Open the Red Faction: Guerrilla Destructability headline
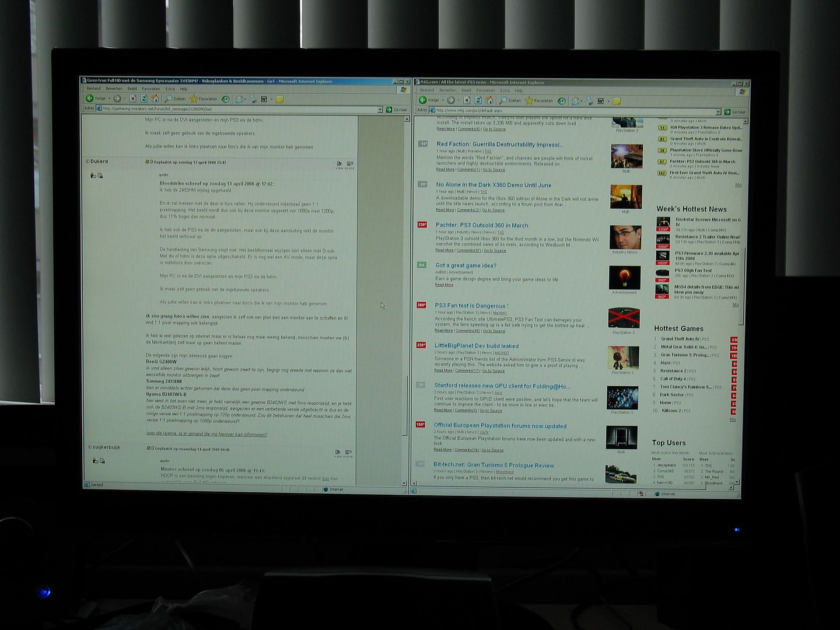Screen dimensions: 840x630 coord(500,145)
